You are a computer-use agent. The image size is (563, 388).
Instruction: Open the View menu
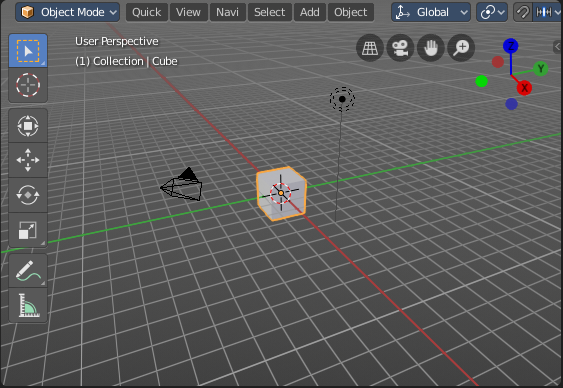point(189,12)
